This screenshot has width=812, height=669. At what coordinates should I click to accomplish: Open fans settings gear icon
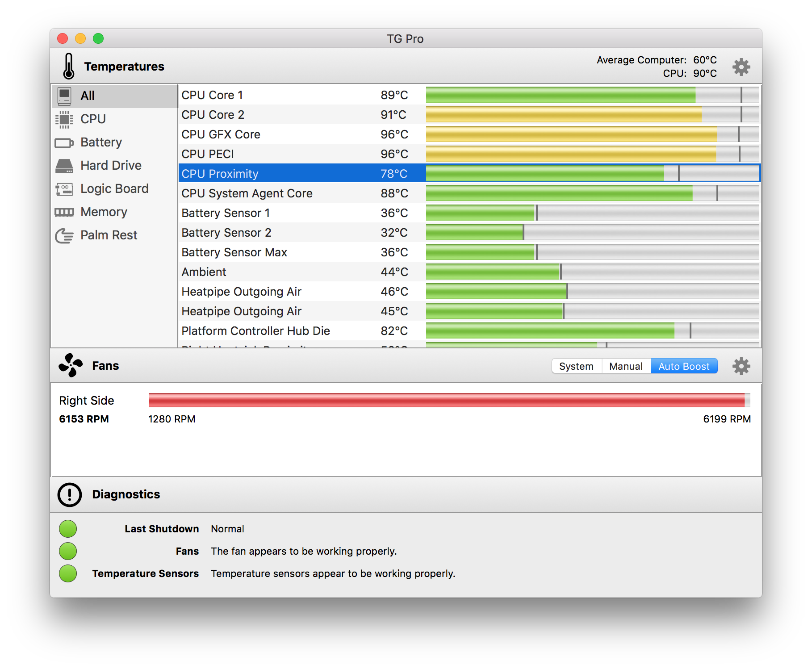click(741, 366)
